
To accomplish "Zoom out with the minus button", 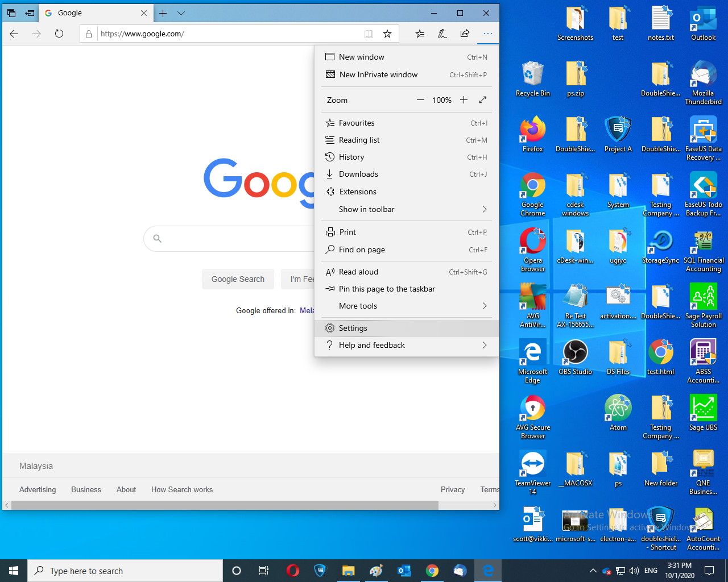I will point(420,100).
